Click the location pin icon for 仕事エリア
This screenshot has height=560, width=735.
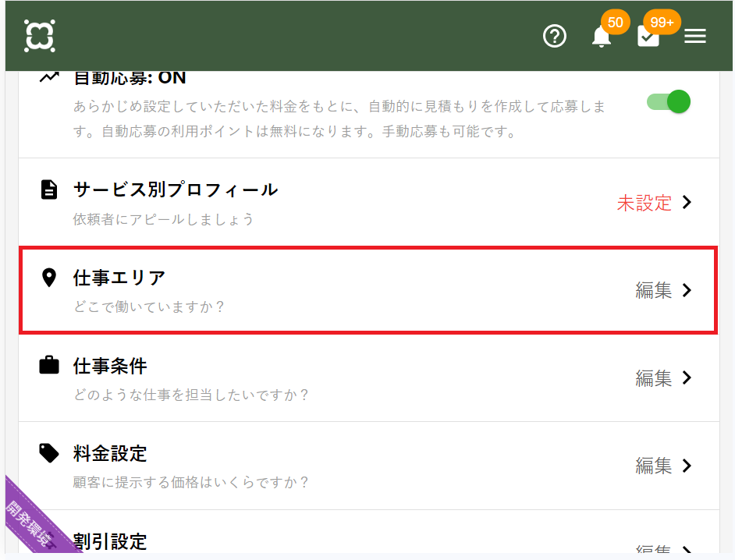pos(49,278)
